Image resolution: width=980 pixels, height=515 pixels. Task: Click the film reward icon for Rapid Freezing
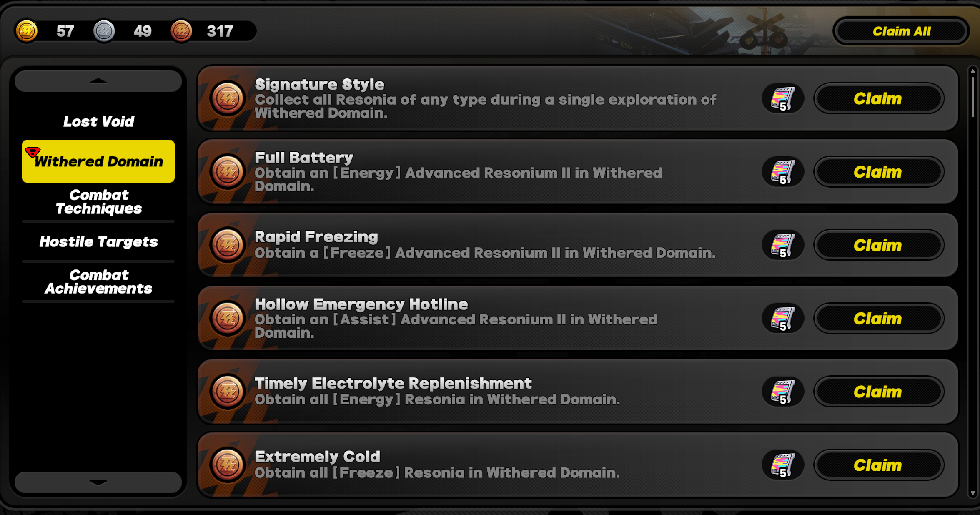click(x=783, y=245)
